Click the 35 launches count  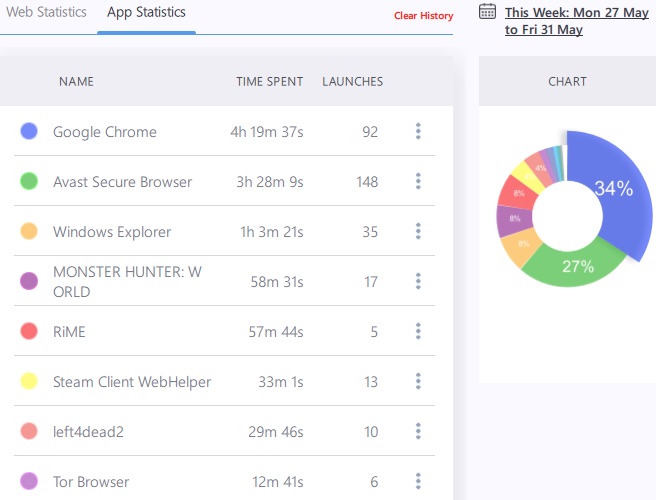(x=370, y=232)
